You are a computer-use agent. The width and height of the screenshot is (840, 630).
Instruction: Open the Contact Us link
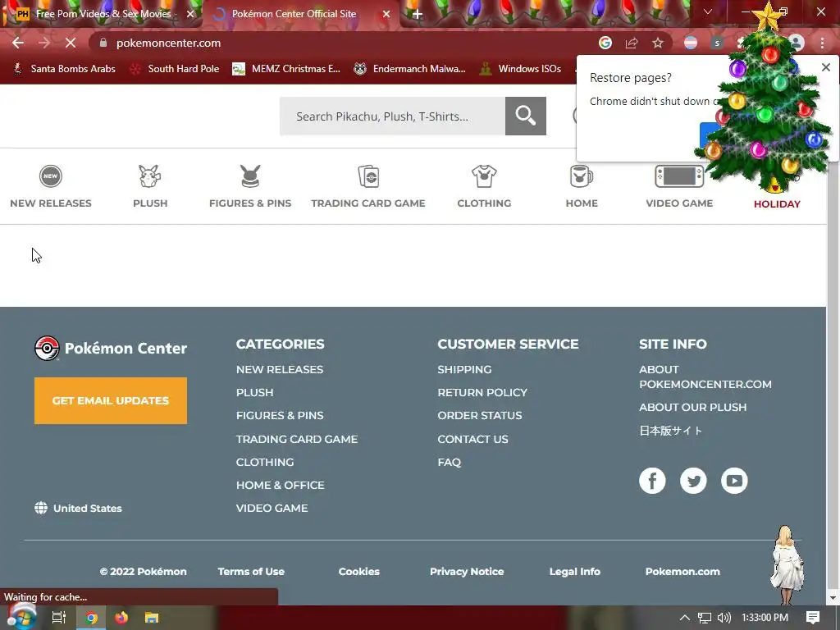472,440
